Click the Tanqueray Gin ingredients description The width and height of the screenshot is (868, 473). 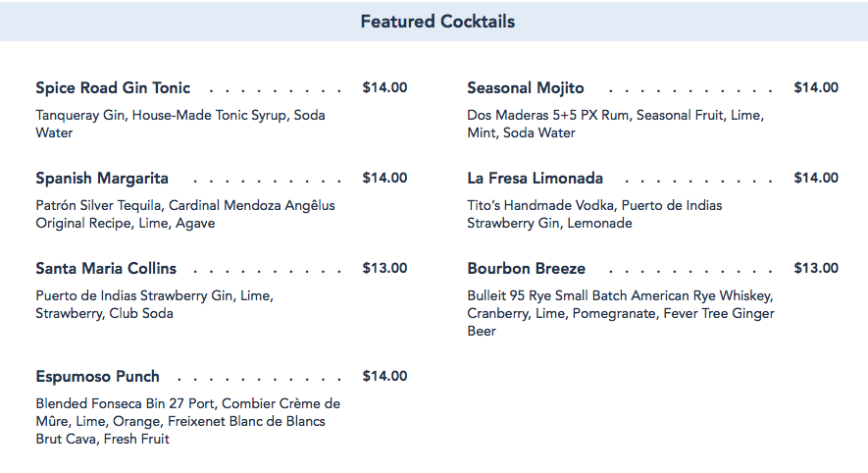click(x=180, y=124)
